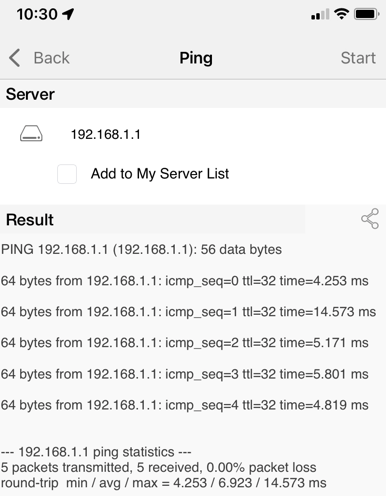Check the Add to My Server List box
The image size is (386, 496).
[67, 174]
